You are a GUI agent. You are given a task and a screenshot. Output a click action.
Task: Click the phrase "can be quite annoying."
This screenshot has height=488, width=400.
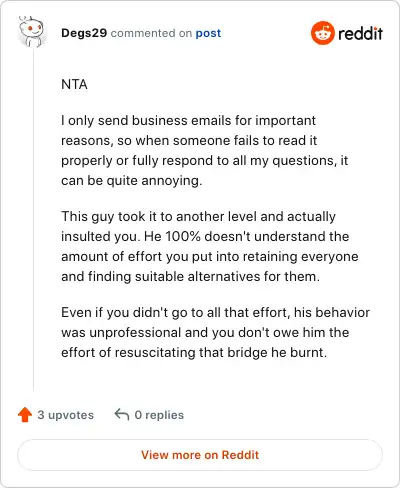[x=132, y=180]
